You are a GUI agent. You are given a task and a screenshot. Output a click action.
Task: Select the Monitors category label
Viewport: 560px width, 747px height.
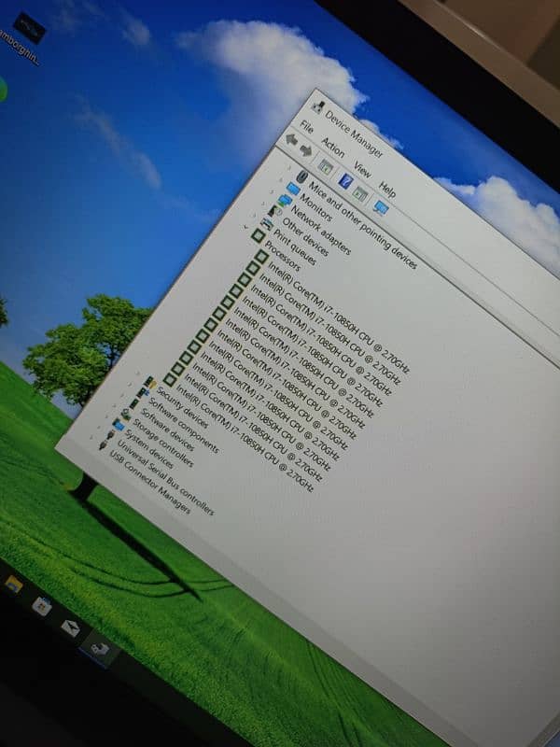point(315,208)
